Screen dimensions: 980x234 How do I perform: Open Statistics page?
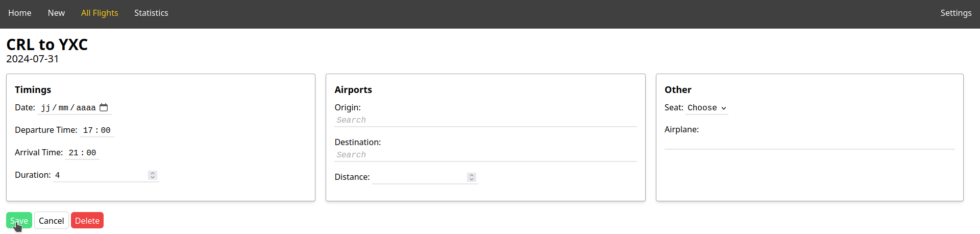[151, 13]
